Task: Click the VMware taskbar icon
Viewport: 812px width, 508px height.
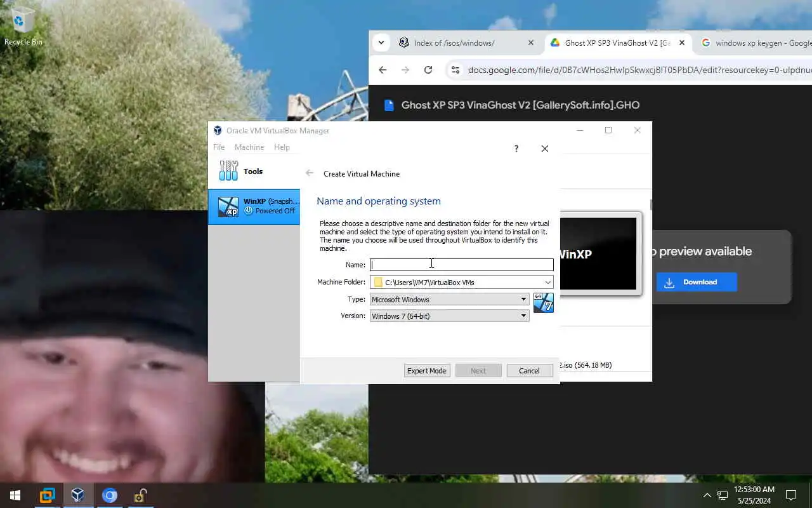Action: pyautogui.click(x=47, y=495)
